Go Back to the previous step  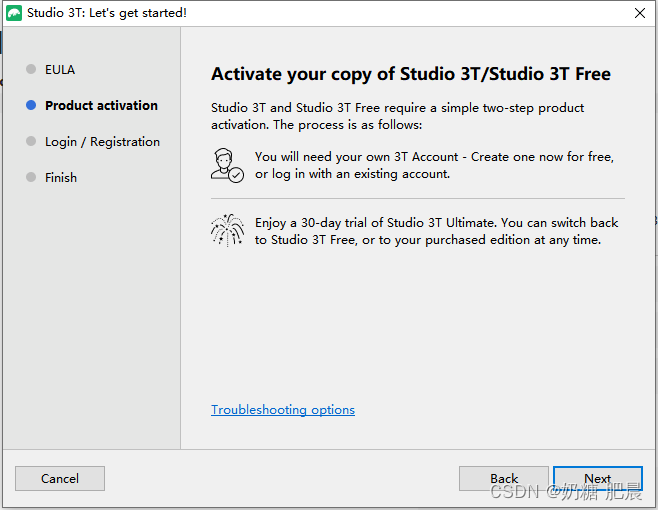[504, 478]
